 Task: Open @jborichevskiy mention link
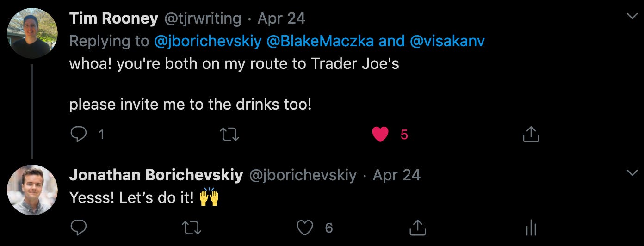(208, 42)
